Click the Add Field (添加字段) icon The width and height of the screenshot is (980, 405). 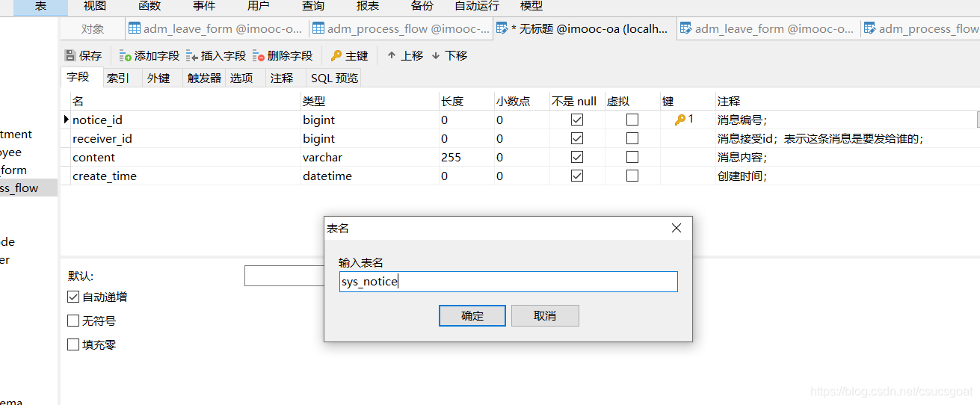[x=126, y=55]
